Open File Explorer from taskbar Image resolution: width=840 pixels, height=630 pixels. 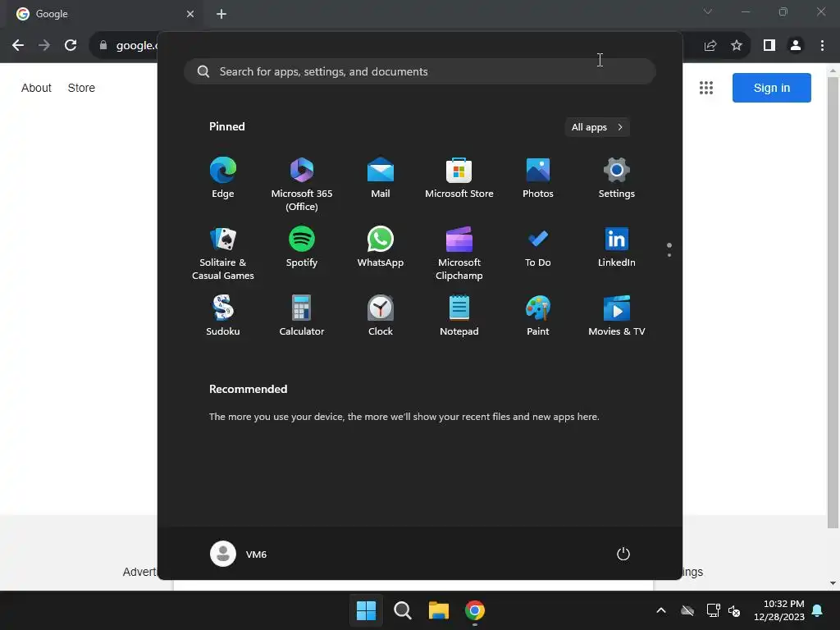click(439, 610)
